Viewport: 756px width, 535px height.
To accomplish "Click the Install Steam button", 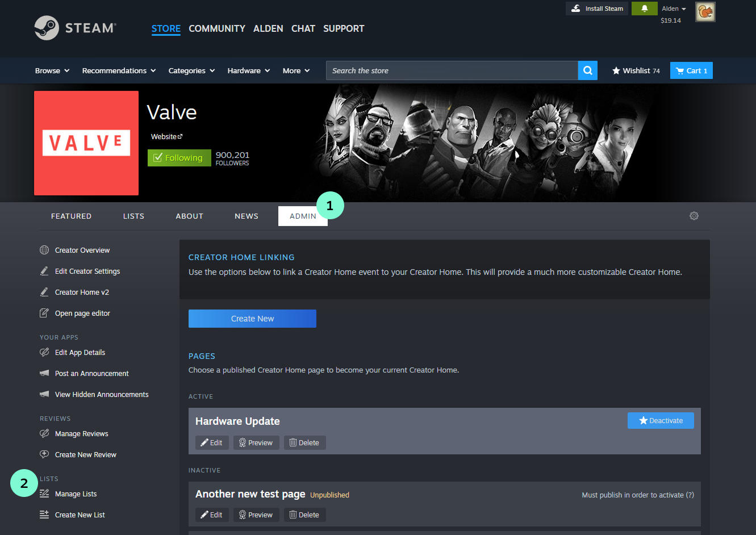I will (x=597, y=9).
